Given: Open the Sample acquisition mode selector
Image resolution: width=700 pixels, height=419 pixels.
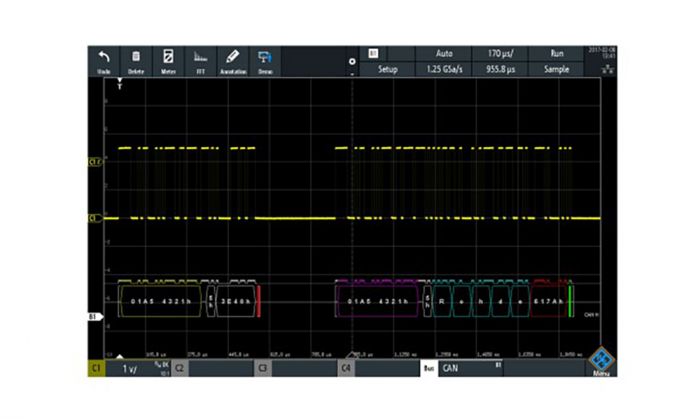Looking at the screenshot, I should tap(558, 70).
